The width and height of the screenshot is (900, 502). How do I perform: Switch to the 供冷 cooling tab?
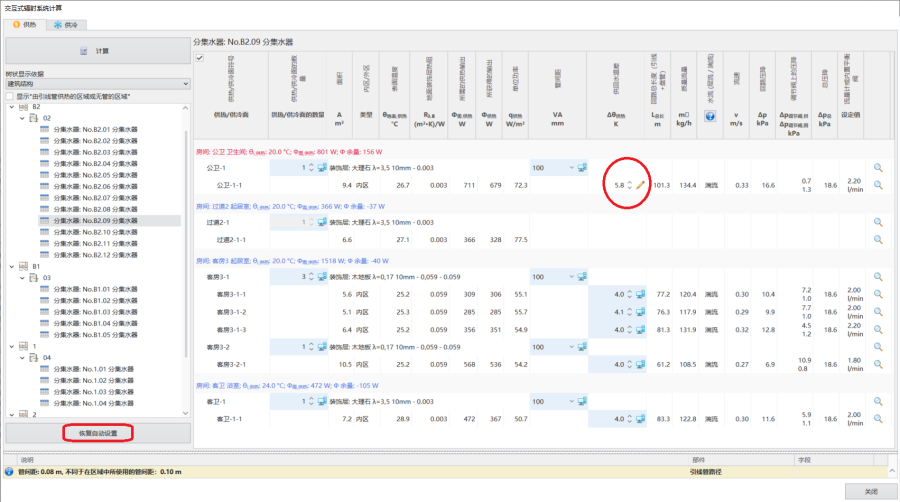pyautogui.click(x=65, y=25)
